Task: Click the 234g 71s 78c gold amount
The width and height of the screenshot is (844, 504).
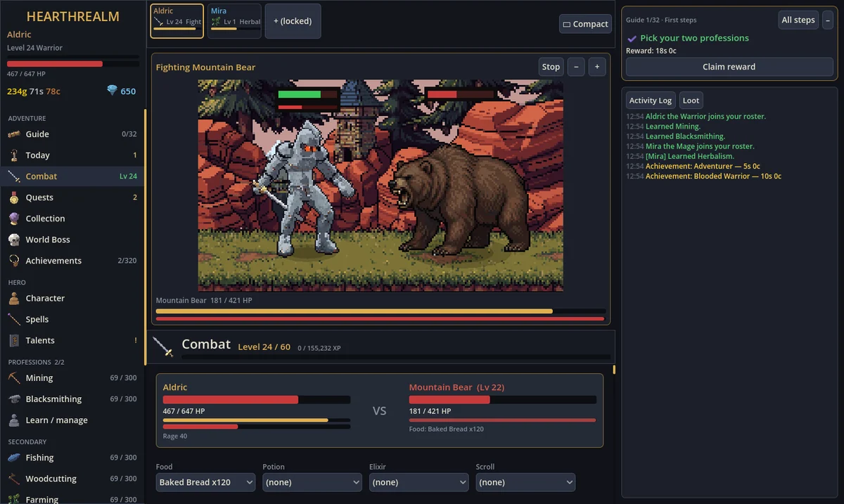Action: click(34, 91)
